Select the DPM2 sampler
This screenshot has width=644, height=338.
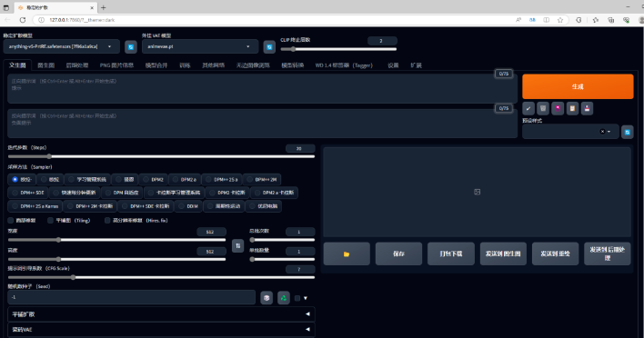pyautogui.click(x=154, y=179)
